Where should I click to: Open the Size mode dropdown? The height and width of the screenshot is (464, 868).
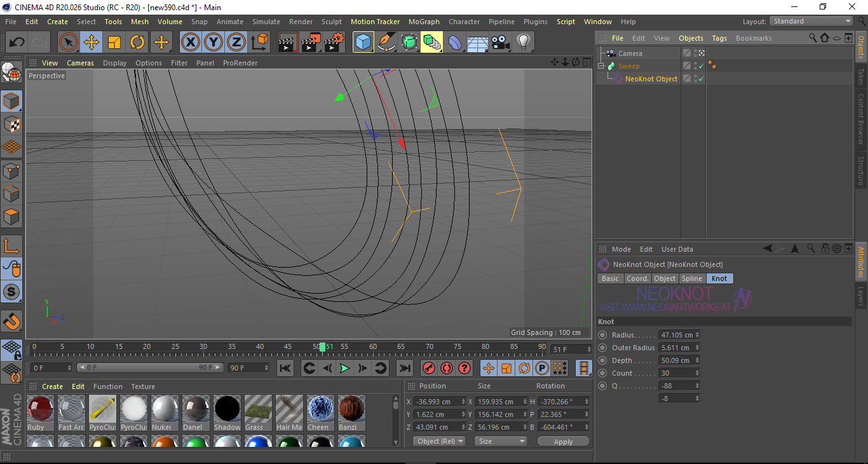[501, 441]
